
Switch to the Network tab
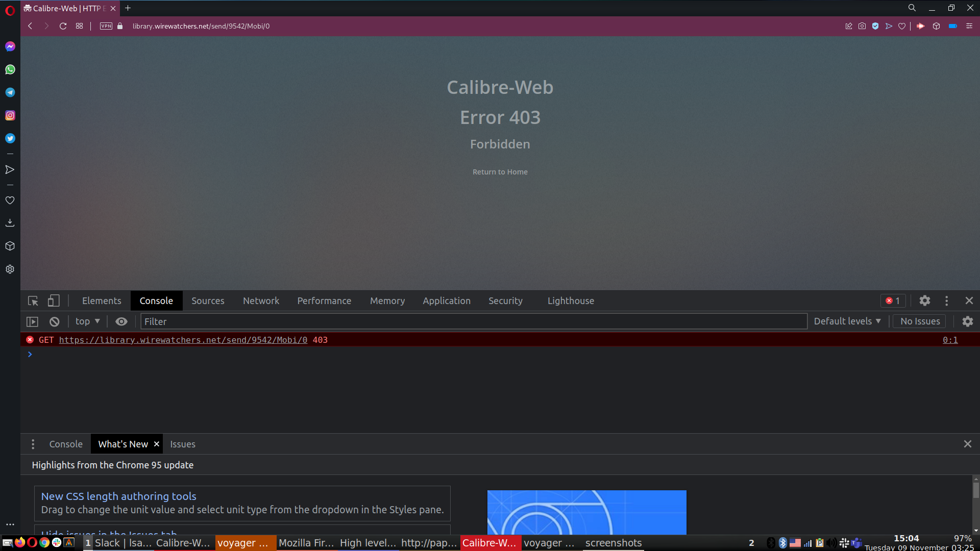pos(261,300)
